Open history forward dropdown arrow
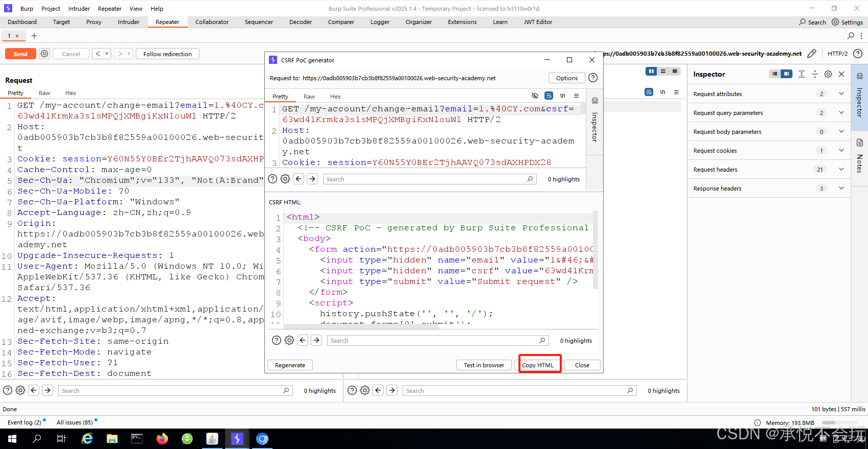868x449 pixels. click(x=129, y=54)
